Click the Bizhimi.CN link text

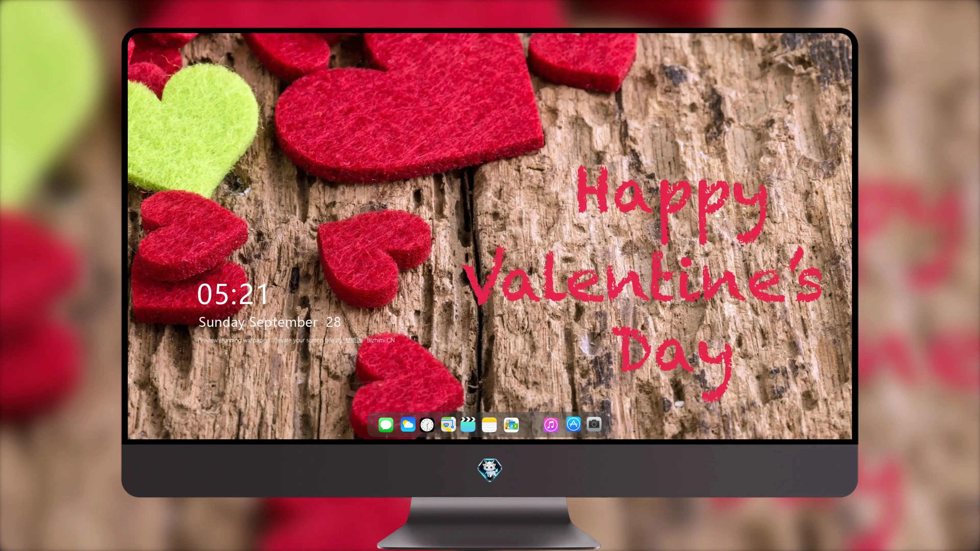pos(381,340)
